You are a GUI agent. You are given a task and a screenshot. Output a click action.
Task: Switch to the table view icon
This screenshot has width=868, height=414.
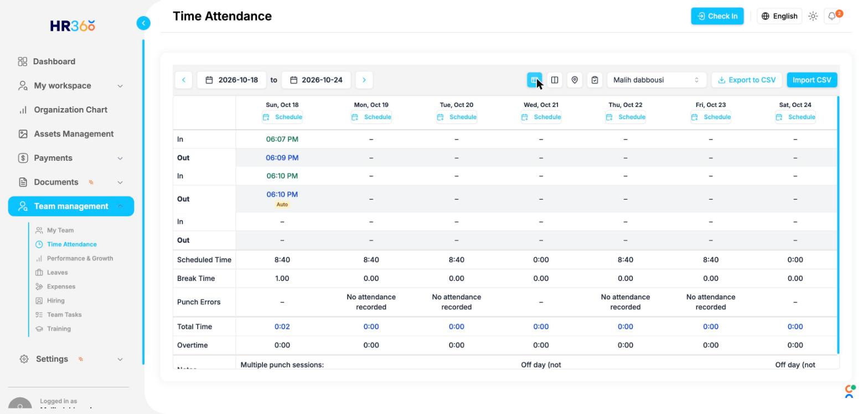pos(534,80)
